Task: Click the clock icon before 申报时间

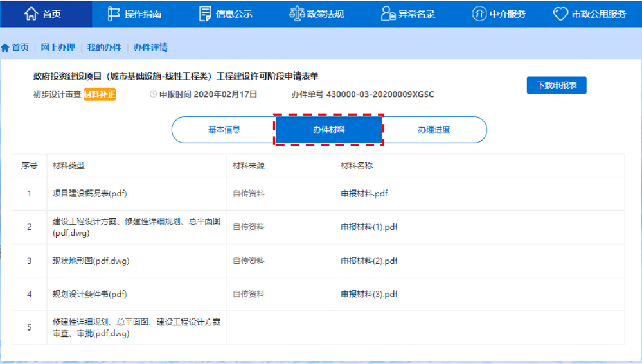Action: 153,94
